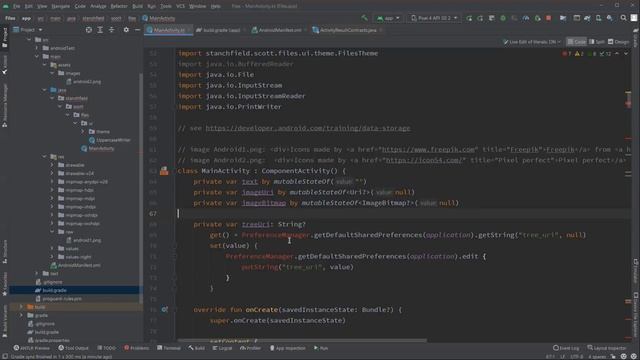Open the Refactor menu
This screenshot has width=640, height=360.
pyautogui.click(x=119, y=6)
